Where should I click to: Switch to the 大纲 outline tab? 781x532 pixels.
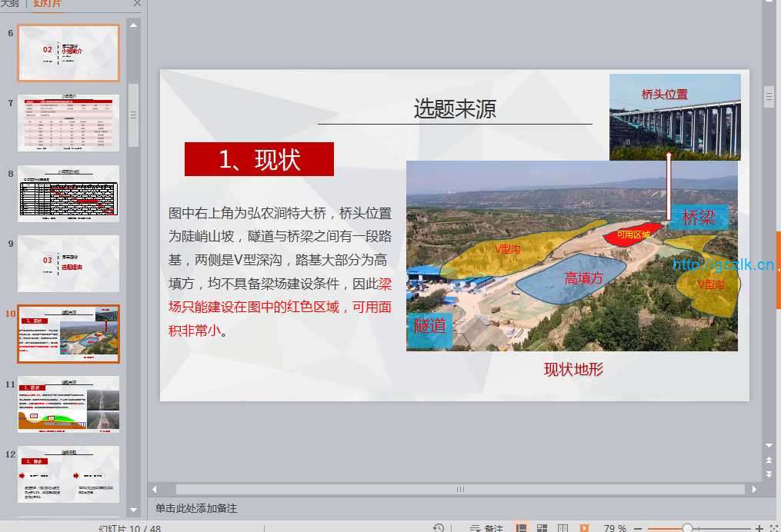click(10, 4)
